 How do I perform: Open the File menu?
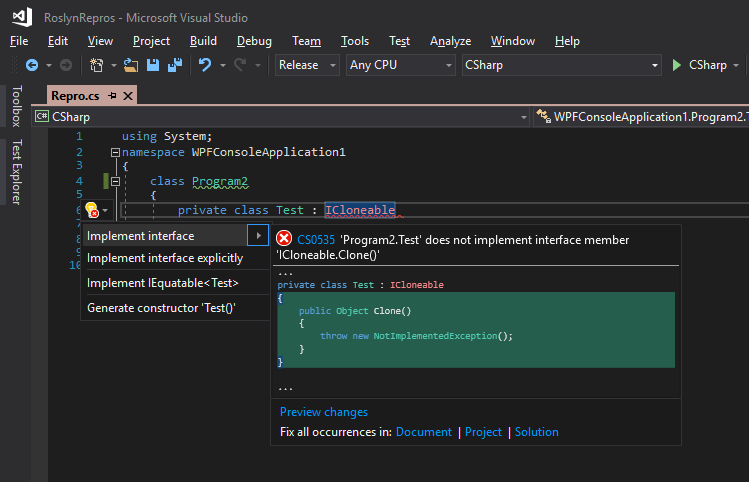[19, 41]
